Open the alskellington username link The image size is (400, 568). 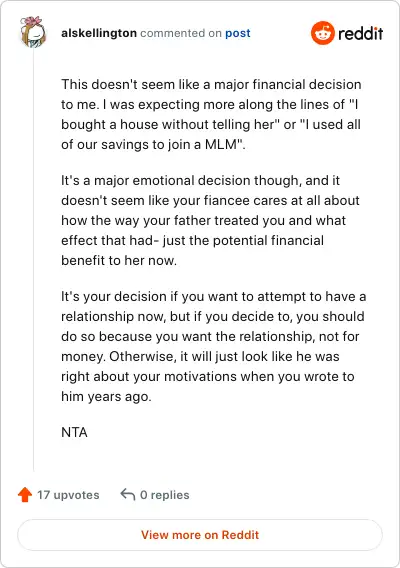coord(99,33)
